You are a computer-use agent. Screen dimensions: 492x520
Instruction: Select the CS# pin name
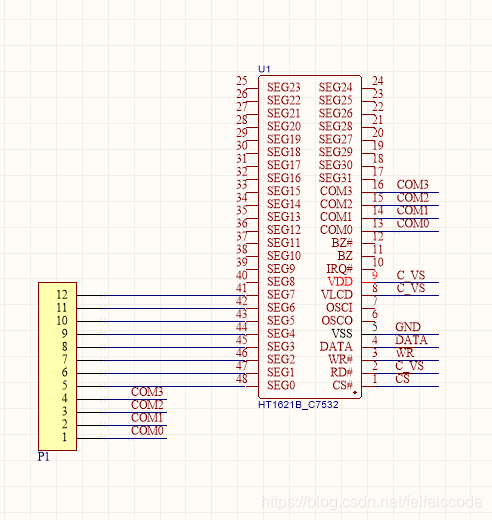343,385
